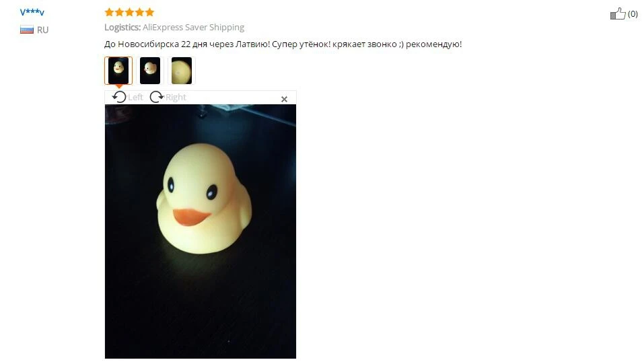This screenshot has height=364, width=642.
Task: Click the first orange rating star
Action: pos(109,12)
